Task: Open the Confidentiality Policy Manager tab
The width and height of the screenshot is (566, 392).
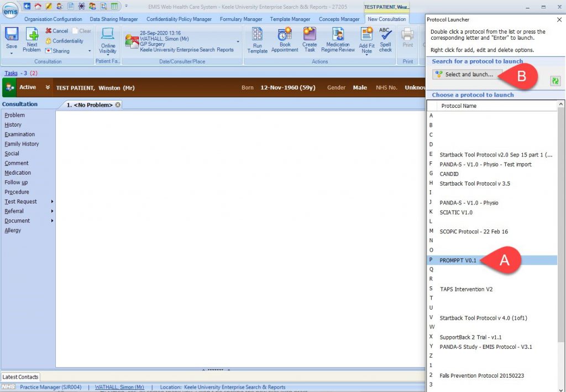Action: [x=179, y=19]
